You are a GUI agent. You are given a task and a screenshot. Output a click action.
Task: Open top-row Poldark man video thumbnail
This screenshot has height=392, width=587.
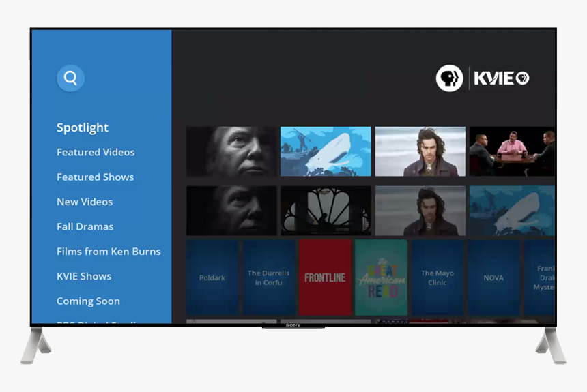(420, 151)
